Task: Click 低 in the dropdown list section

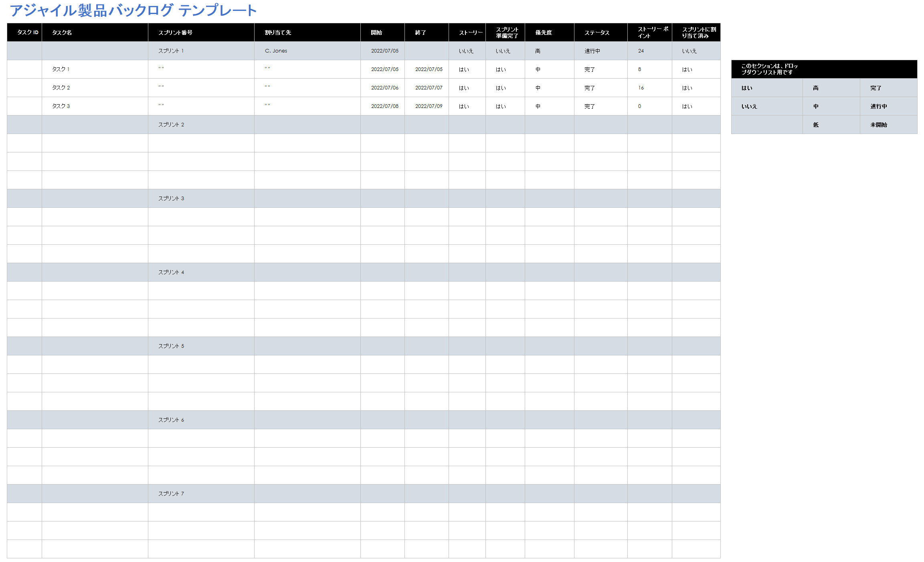Action: 831,125
